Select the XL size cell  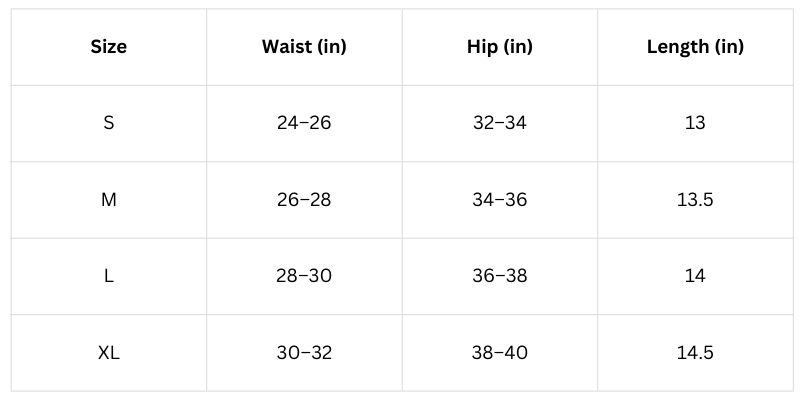click(109, 353)
